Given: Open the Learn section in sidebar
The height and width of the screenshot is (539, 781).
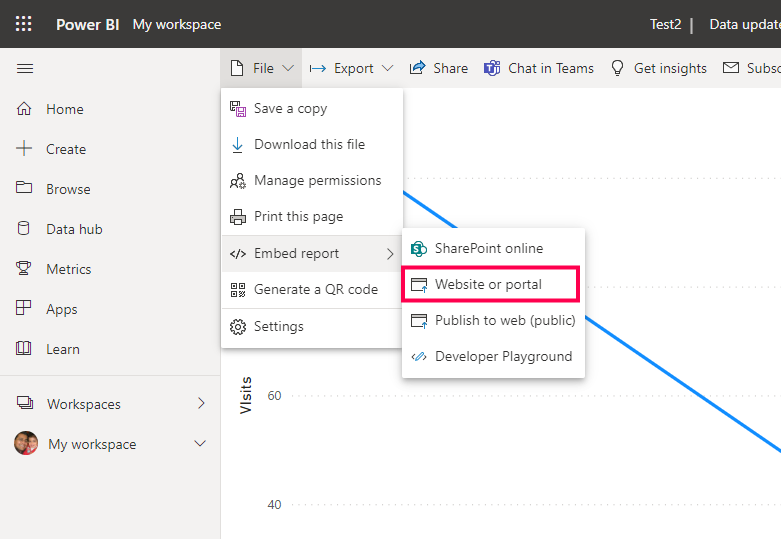Looking at the screenshot, I should [62, 349].
